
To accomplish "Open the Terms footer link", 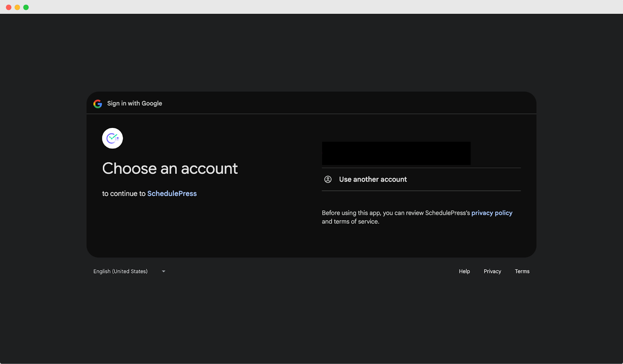I will click(522, 271).
